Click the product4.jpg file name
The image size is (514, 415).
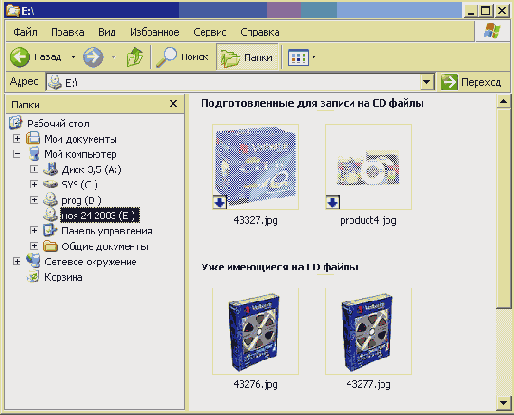coord(368,220)
